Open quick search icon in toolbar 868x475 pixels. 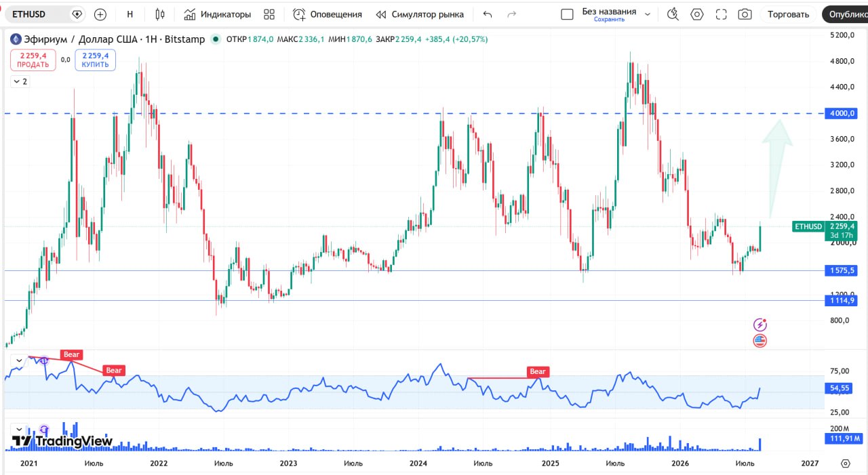coord(673,14)
